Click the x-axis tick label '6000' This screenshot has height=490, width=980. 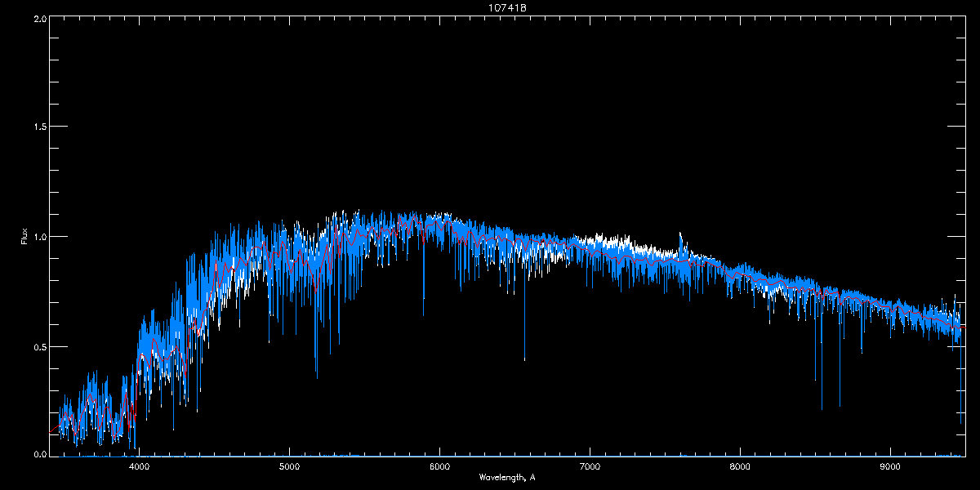pyautogui.click(x=440, y=467)
